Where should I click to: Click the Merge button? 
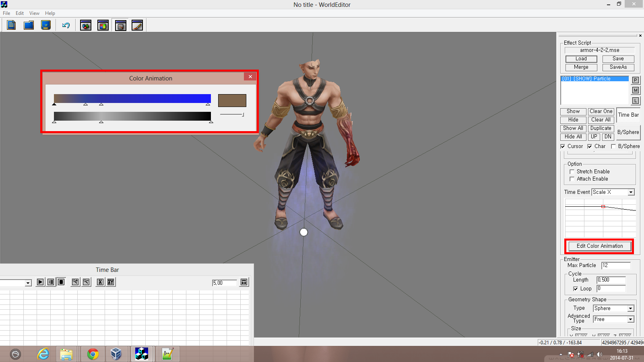581,67
